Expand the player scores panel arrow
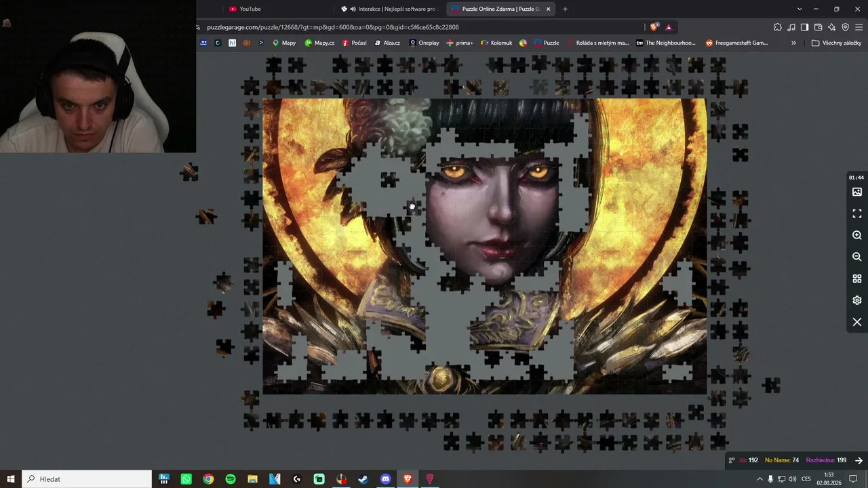This screenshot has height=488, width=868. click(x=859, y=460)
